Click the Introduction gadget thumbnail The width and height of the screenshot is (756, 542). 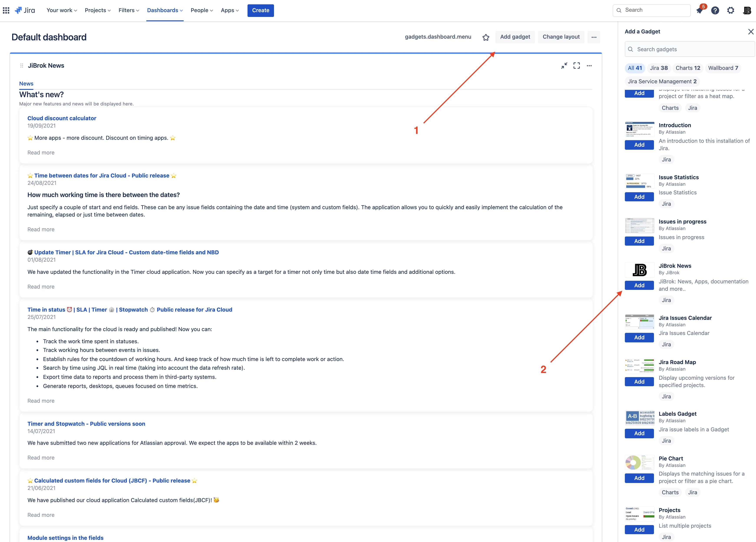(x=639, y=129)
